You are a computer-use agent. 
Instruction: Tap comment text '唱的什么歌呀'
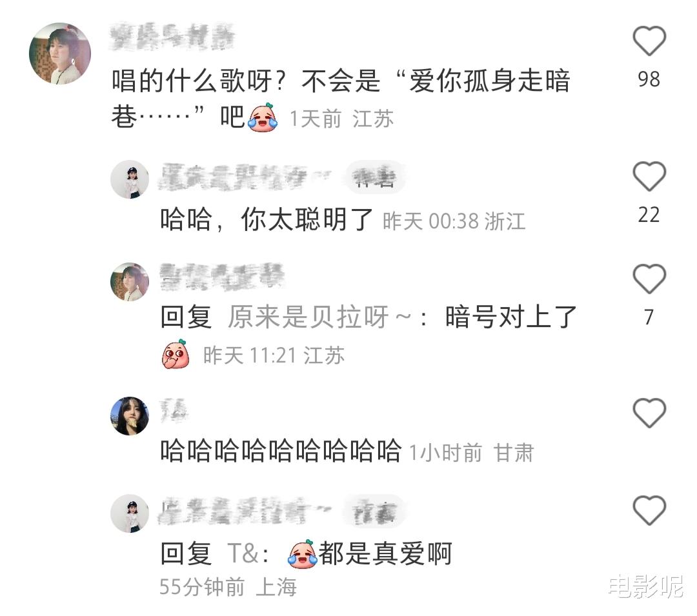pos(192,81)
